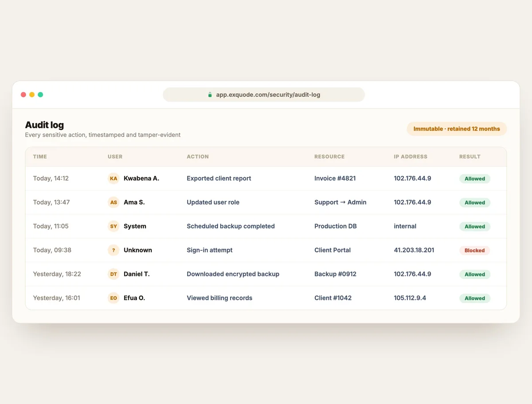Click the Audit log page heading

(44, 125)
